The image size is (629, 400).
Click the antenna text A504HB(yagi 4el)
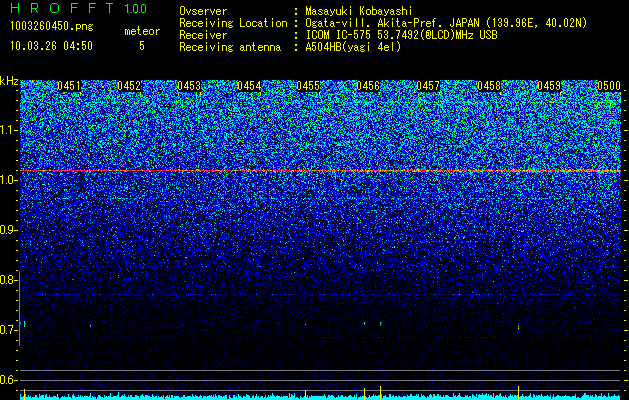[x=353, y=47]
